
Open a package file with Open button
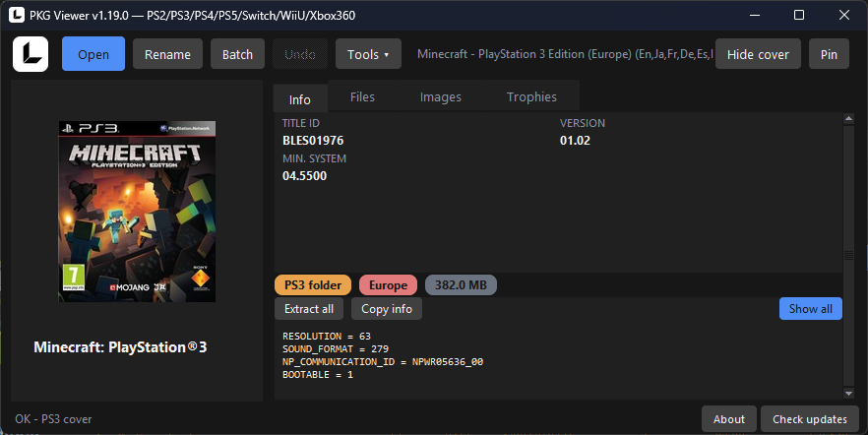(93, 54)
